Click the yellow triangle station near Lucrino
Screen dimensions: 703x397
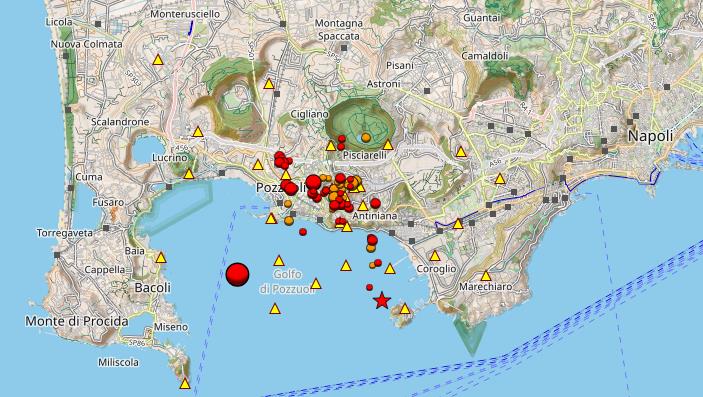189,174
